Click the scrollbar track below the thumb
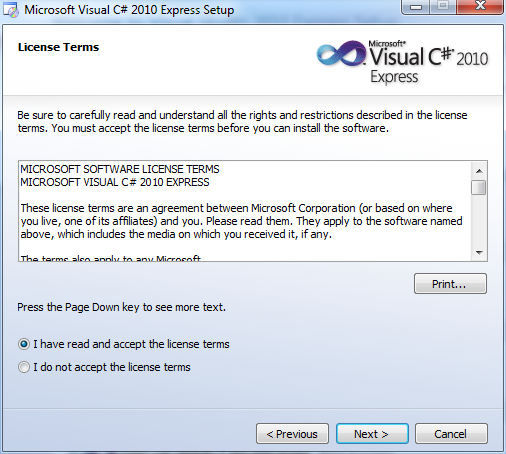The image size is (506, 454). [479, 220]
